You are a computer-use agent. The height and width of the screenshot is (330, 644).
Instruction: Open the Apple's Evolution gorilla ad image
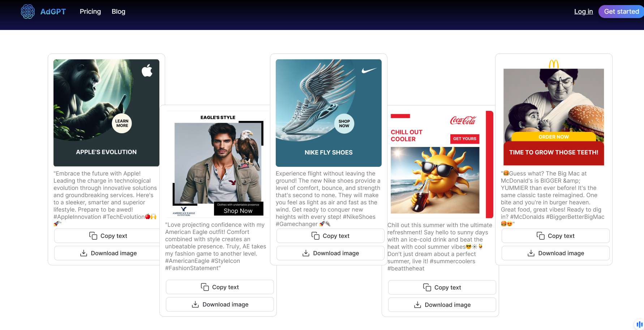[x=106, y=113]
